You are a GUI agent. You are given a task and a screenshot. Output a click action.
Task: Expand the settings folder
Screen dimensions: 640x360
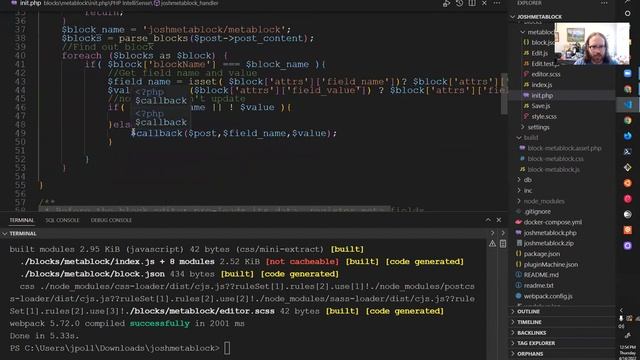coord(538,127)
